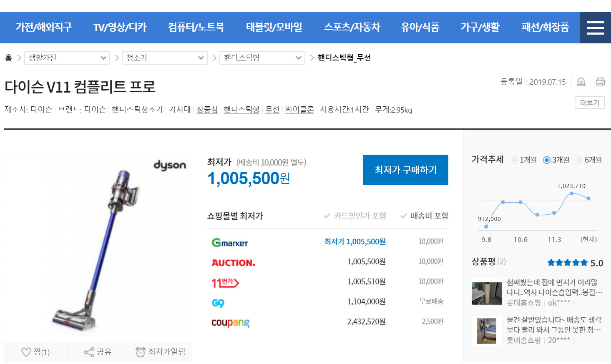The height and width of the screenshot is (364, 611).
Task: Open the hamburger menu icon
Action: tap(595, 28)
